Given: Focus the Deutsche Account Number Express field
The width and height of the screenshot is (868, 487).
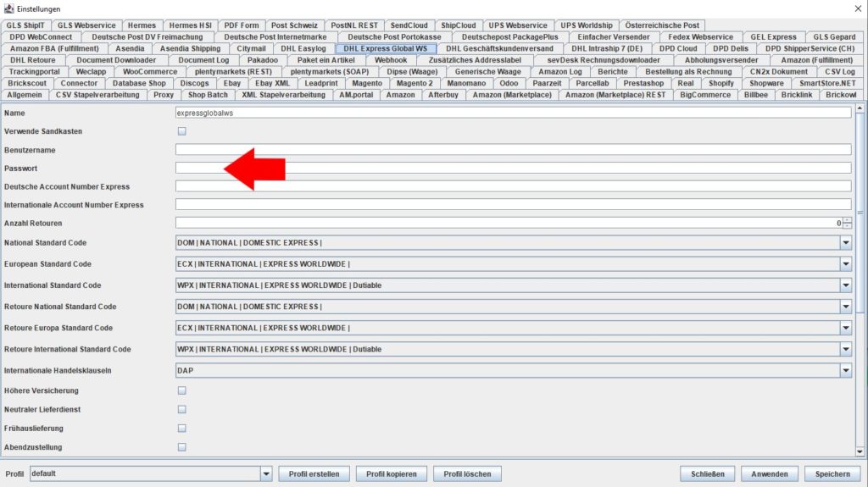Looking at the screenshot, I should 513,186.
